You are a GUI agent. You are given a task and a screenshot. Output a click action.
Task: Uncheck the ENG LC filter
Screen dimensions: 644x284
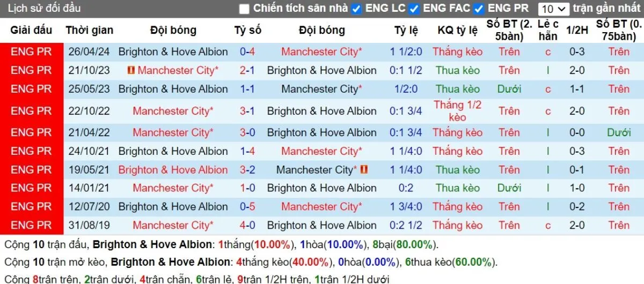click(356, 9)
